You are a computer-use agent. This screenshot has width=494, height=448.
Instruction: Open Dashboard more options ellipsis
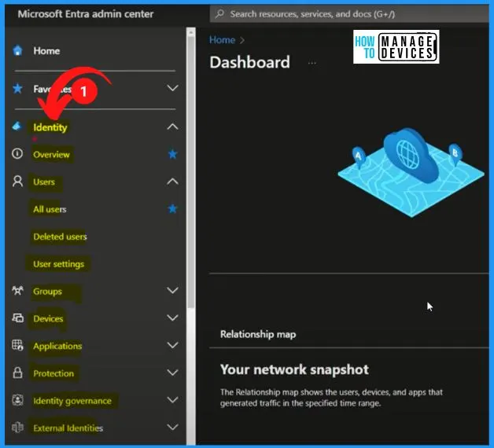tap(312, 63)
